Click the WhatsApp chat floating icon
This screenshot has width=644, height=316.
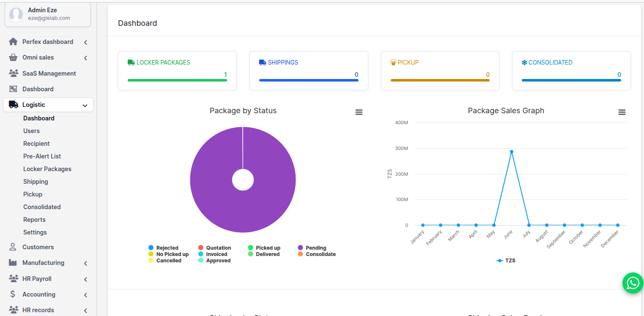point(633,283)
